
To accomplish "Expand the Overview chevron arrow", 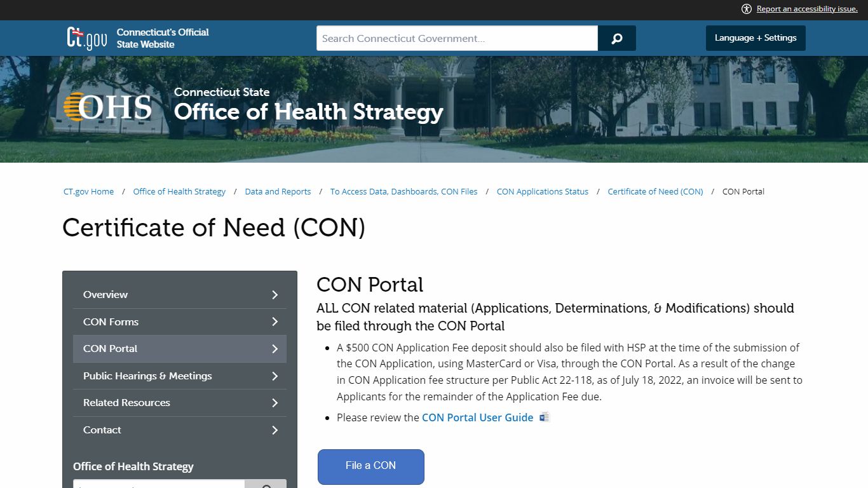I will (275, 295).
